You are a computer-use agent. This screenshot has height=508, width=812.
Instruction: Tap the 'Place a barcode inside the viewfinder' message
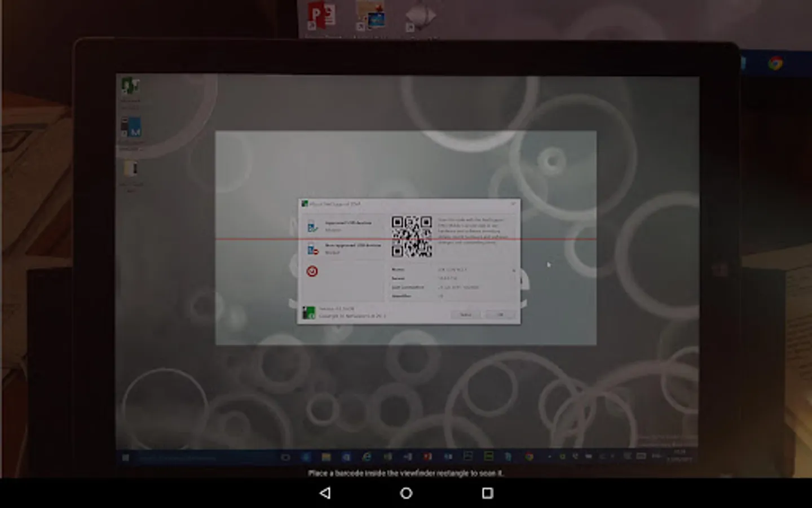pyautogui.click(x=406, y=473)
